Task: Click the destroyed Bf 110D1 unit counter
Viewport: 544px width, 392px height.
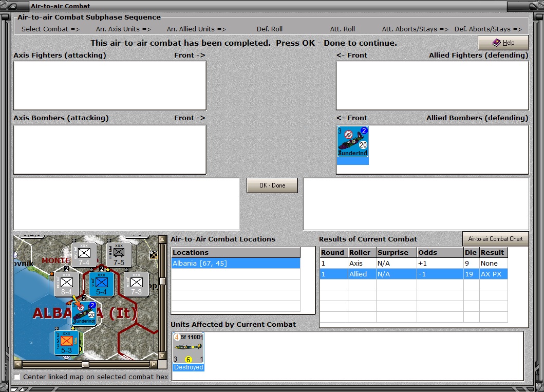Action: click(189, 349)
